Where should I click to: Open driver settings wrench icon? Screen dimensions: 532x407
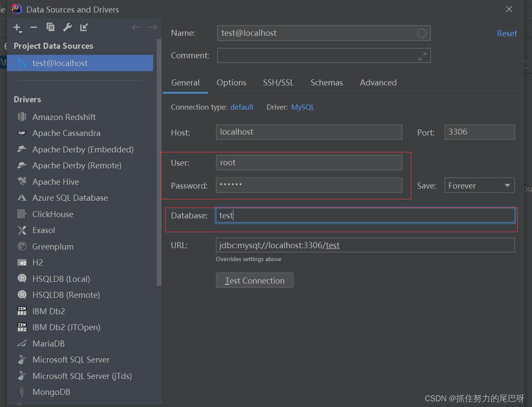click(x=67, y=28)
